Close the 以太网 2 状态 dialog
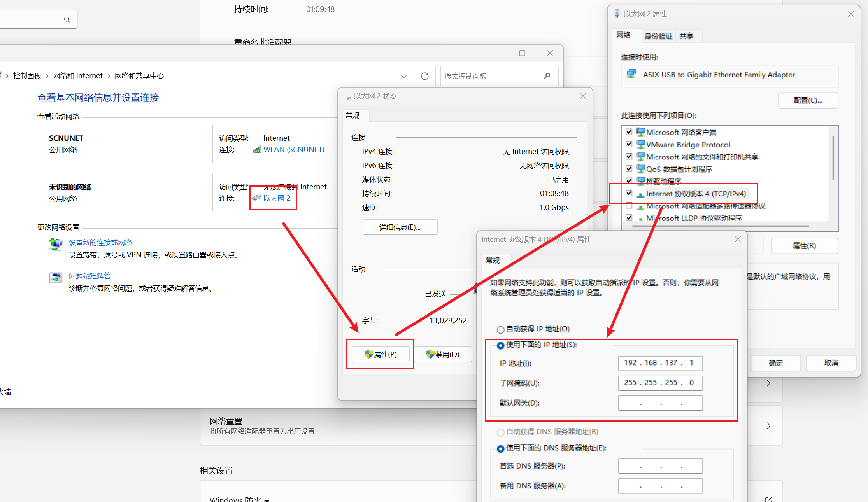The image size is (868, 502). pyautogui.click(x=583, y=96)
